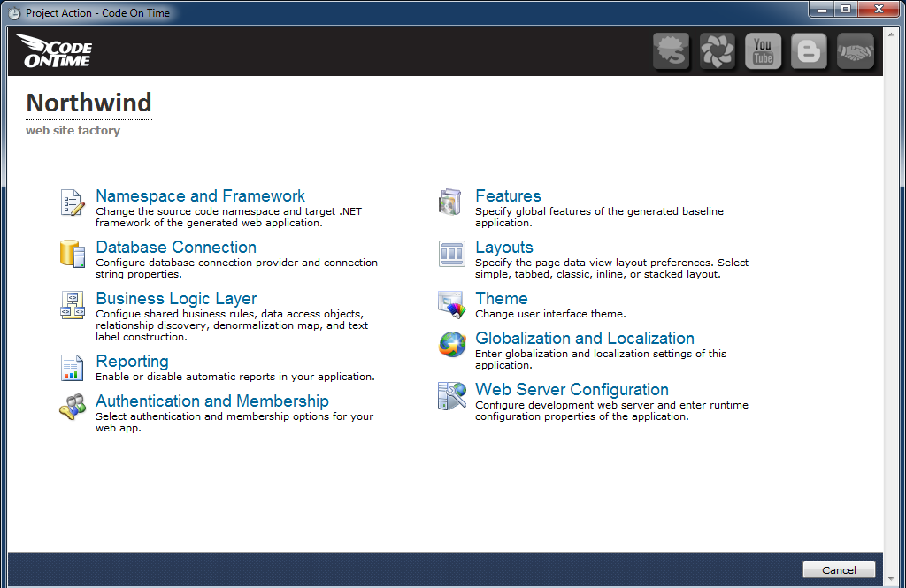Open the Theme link
The image size is (906, 588).
click(502, 299)
